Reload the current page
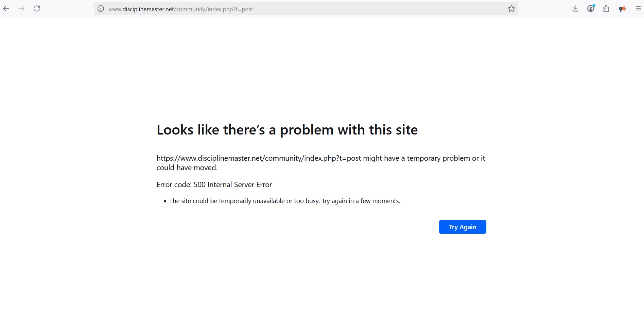This screenshot has height=322, width=644. tap(37, 9)
